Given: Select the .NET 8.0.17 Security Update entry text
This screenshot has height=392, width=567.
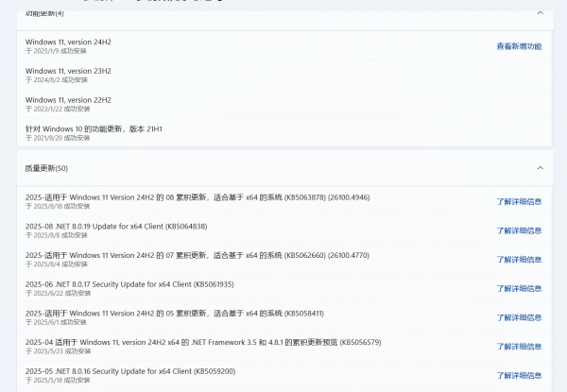Looking at the screenshot, I should coord(129,284).
